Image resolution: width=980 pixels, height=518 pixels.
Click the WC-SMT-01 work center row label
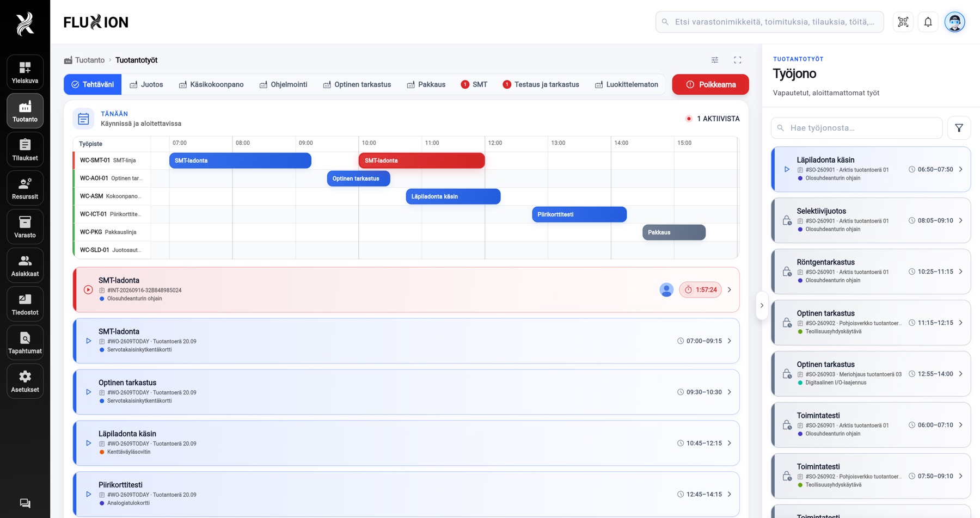click(112, 161)
